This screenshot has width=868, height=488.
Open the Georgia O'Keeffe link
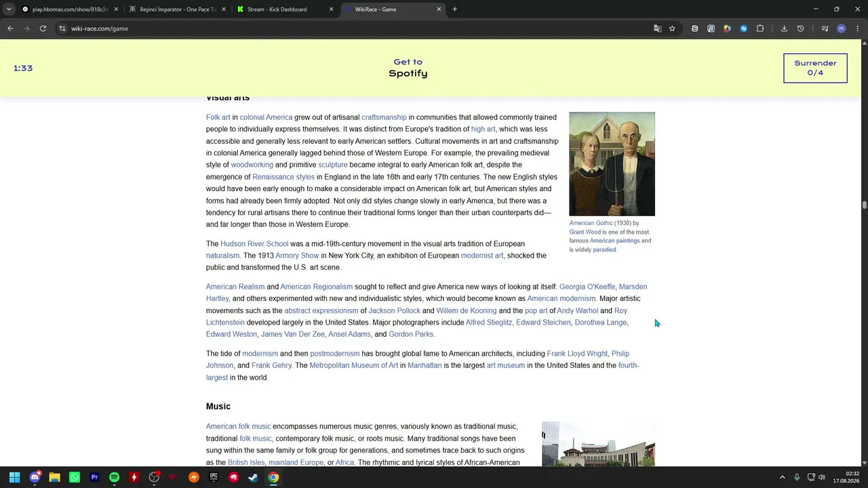587,287
